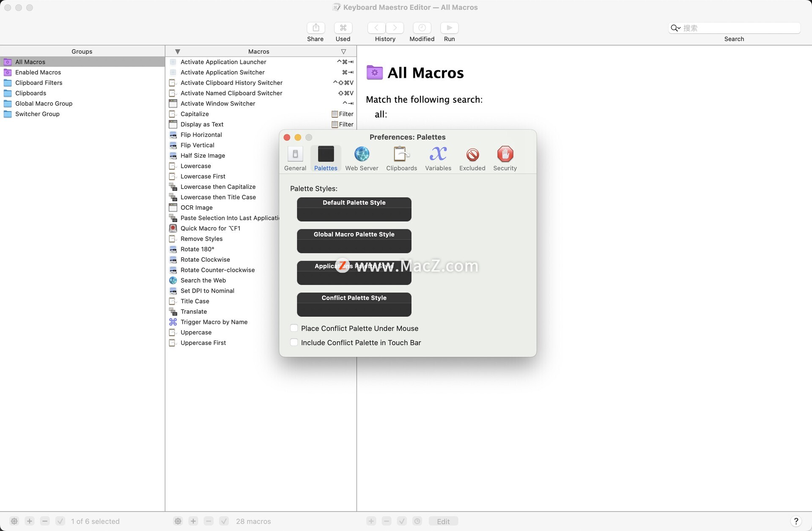Remove action minus button in detail pane
Screen dimensions: 812x531
point(387,521)
